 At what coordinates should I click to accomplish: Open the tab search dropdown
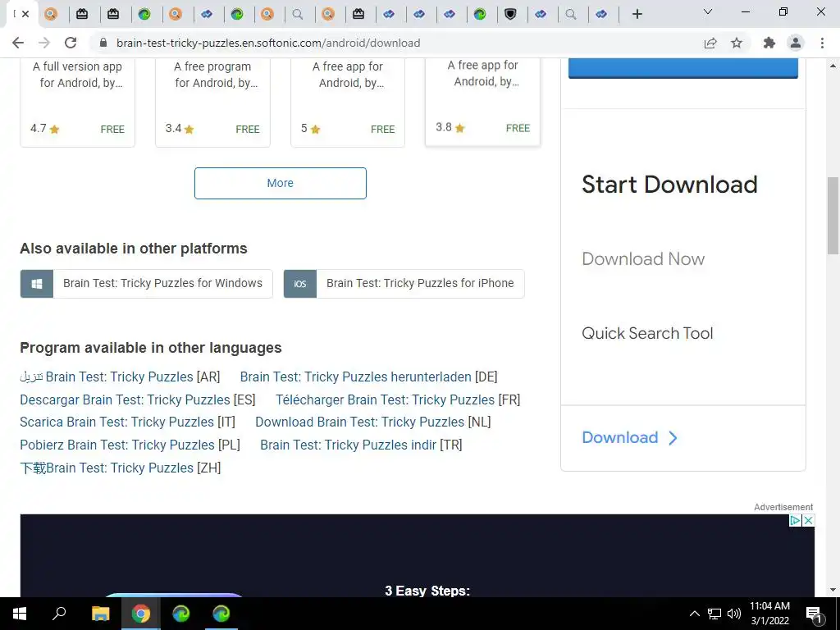click(708, 11)
